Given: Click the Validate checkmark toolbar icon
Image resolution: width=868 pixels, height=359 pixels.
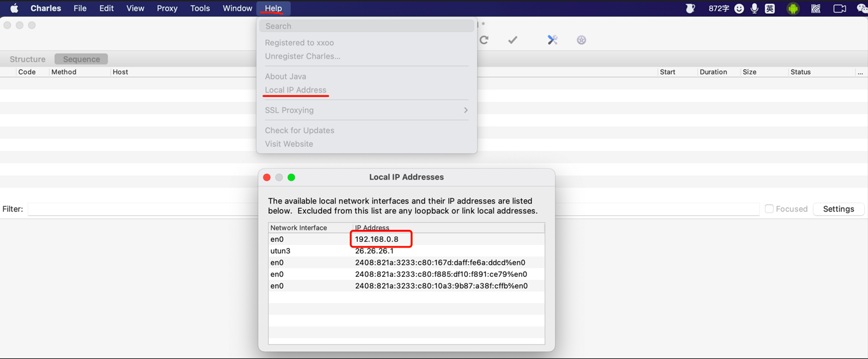Looking at the screenshot, I should click(513, 40).
